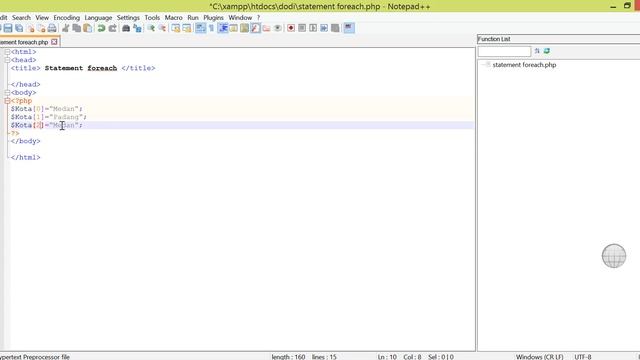Start macro recording with red Record icon
Viewport: 640px width, 360px height.
[291, 28]
